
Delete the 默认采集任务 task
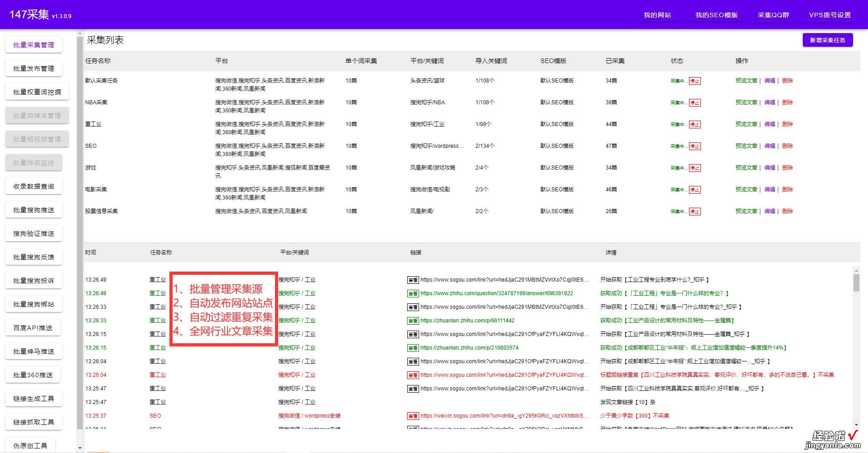click(787, 81)
